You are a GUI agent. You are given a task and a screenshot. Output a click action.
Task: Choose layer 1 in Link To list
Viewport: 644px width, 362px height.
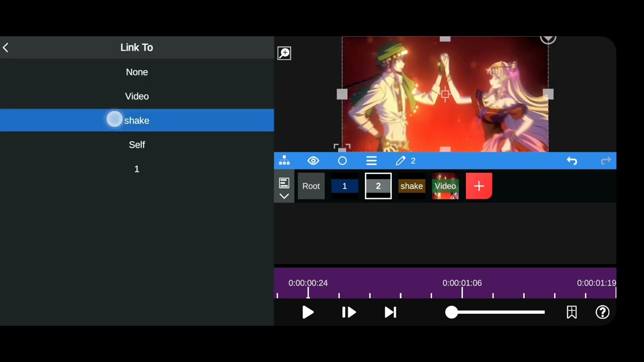pyautogui.click(x=137, y=169)
